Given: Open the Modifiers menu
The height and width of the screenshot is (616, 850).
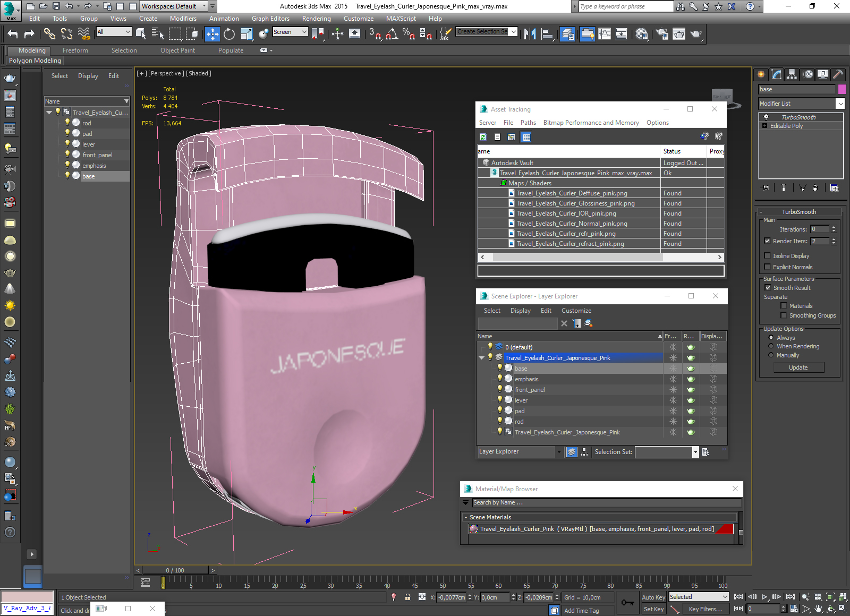Looking at the screenshot, I should tap(183, 19).
